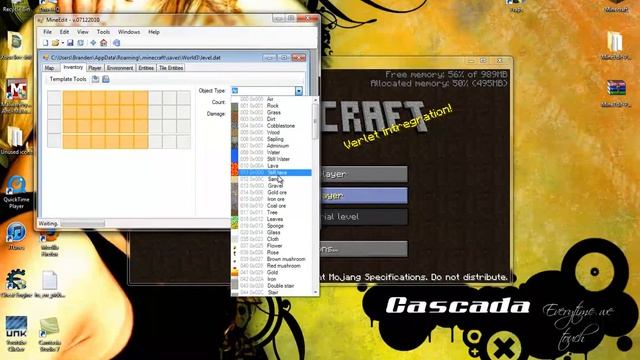The image size is (640, 360).
Task: Open the View menu
Action: point(82,32)
